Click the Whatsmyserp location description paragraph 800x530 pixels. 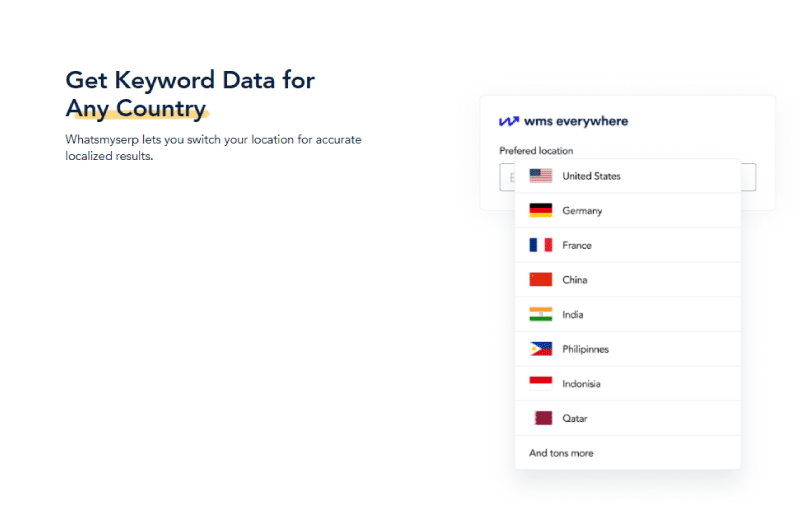click(213, 147)
